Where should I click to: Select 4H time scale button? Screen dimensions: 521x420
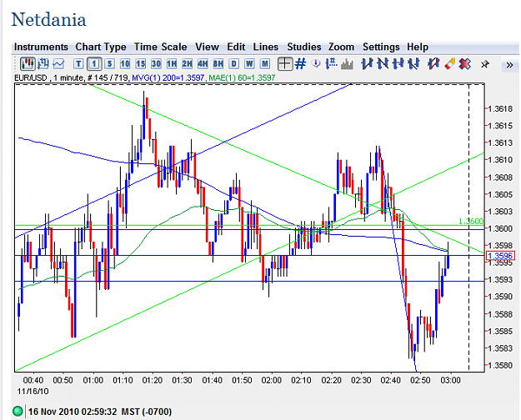pyautogui.click(x=203, y=63)
